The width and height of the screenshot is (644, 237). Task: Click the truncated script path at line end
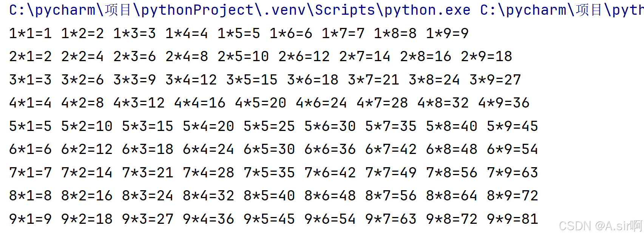pyautogui.click(x=561, y=10)
